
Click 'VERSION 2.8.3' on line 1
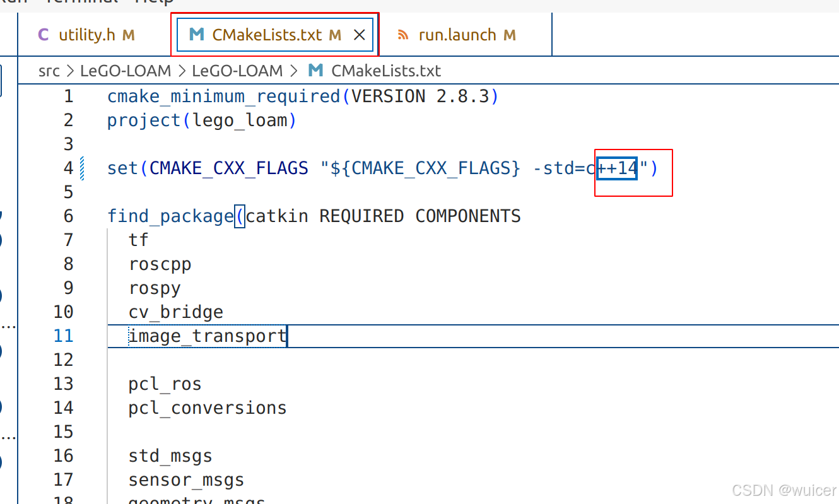tap(419, 97)
